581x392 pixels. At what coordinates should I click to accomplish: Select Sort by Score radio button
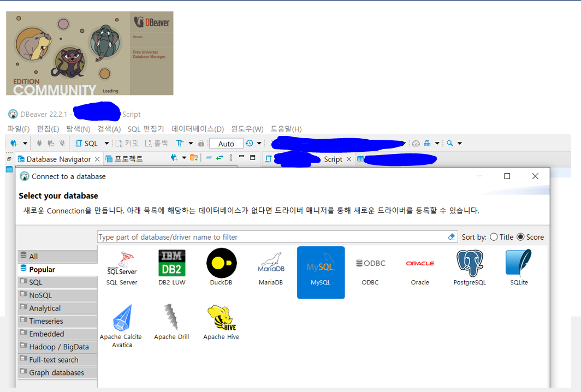coord(520,237)
